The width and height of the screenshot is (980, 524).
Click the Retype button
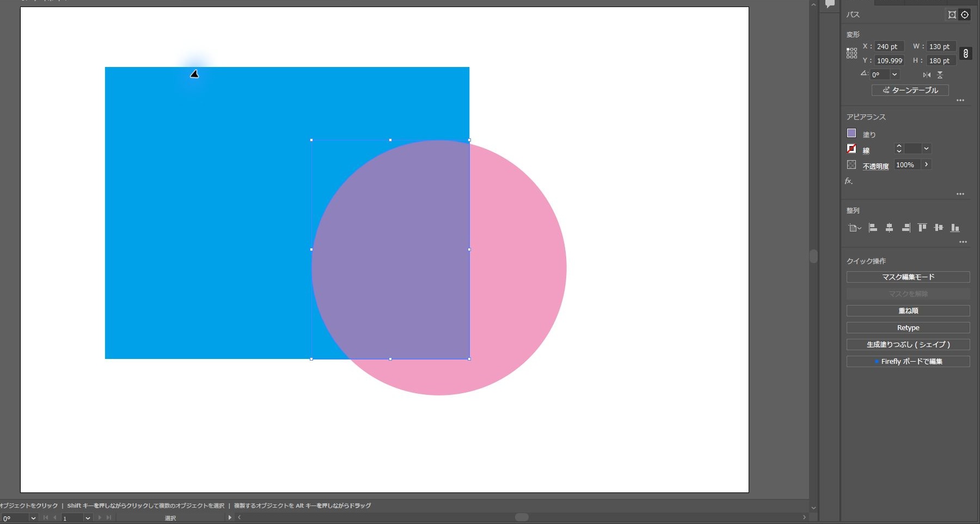tap(908, 328)
